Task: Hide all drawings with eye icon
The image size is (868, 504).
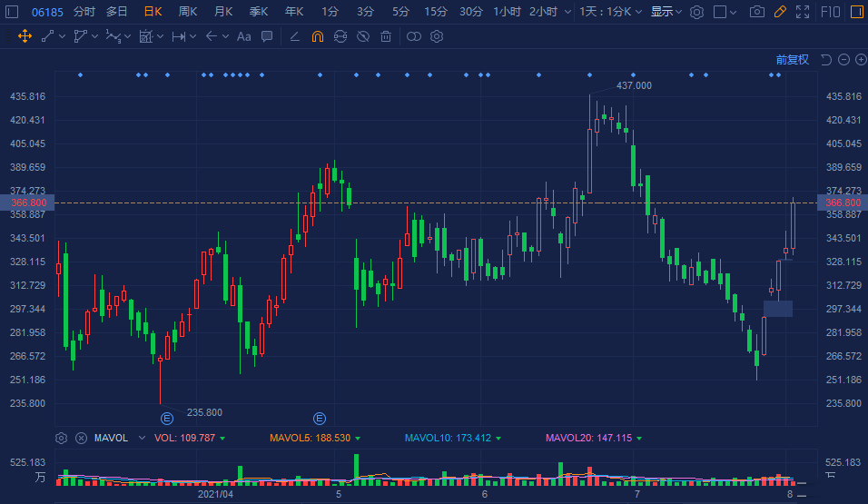Action: (x=363, y=36)
